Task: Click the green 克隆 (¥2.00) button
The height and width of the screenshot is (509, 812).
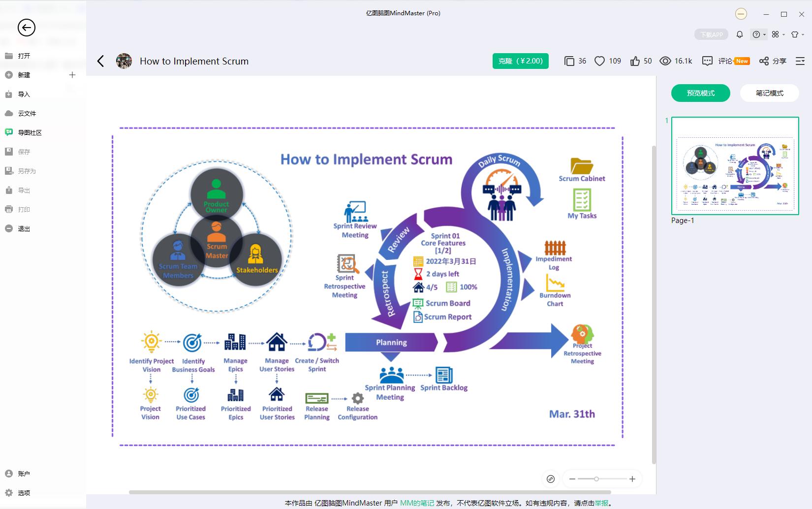Action: tap(520, 61)
